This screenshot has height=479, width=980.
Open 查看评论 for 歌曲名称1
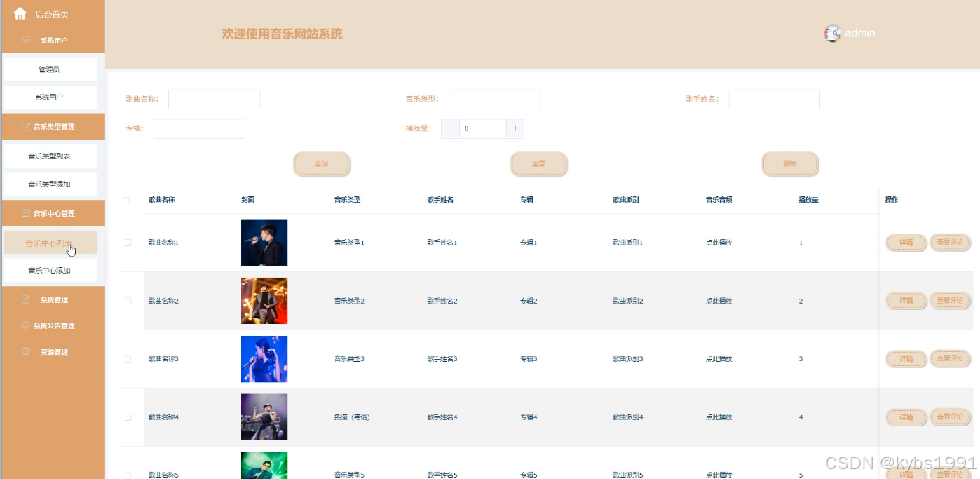click(950, 243)
